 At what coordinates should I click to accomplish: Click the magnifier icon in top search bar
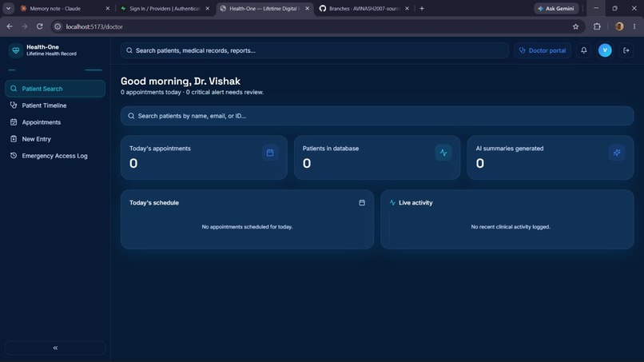point(129,50)
